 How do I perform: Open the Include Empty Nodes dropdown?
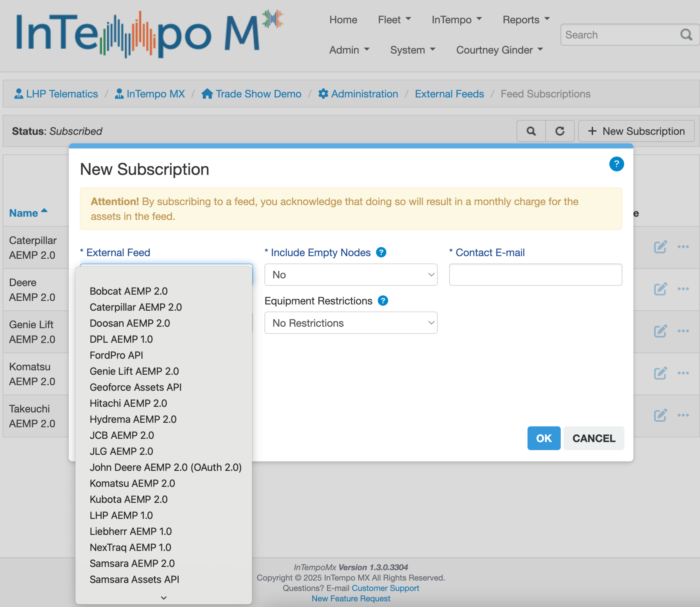pos(350,275)
